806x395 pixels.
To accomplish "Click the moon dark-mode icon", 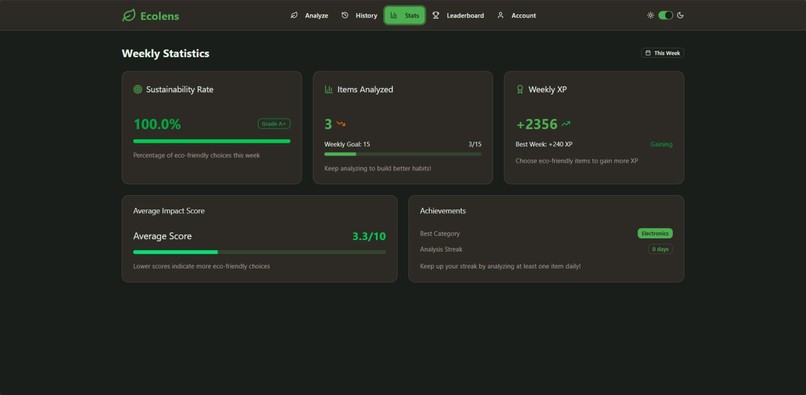I will tap(681, 15).
